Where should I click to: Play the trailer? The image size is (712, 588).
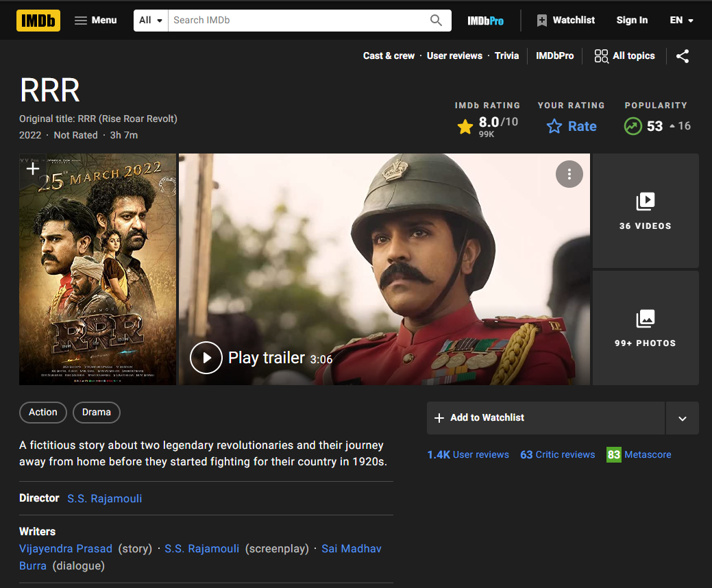(x=261, y=358)
